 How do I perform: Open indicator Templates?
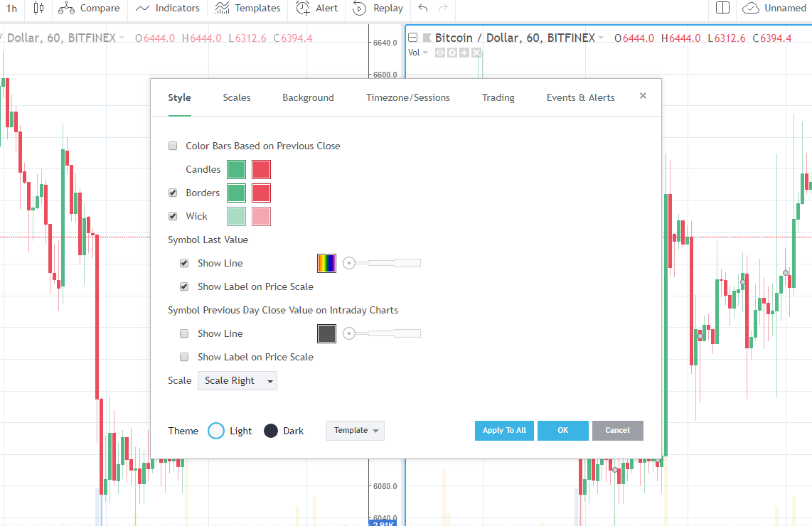(247, 9)
